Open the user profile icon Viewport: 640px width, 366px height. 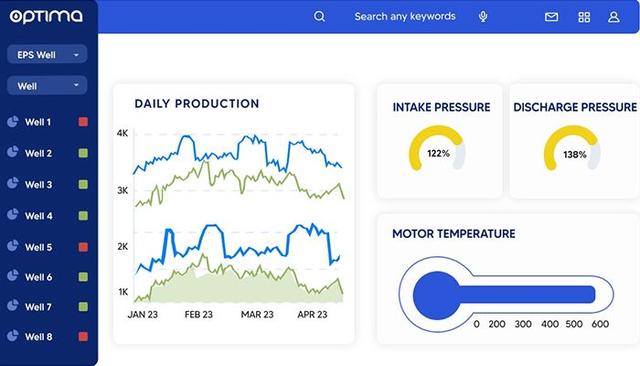(614, 17)
